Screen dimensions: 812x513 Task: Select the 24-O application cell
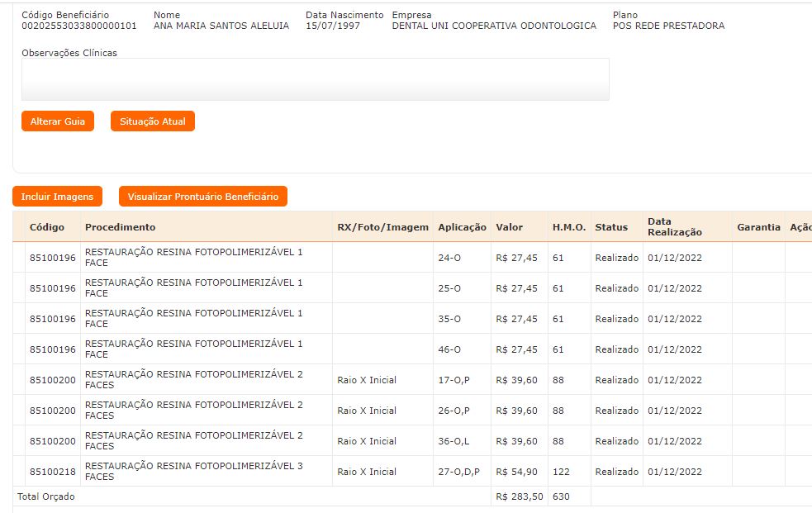coord(449,258)
